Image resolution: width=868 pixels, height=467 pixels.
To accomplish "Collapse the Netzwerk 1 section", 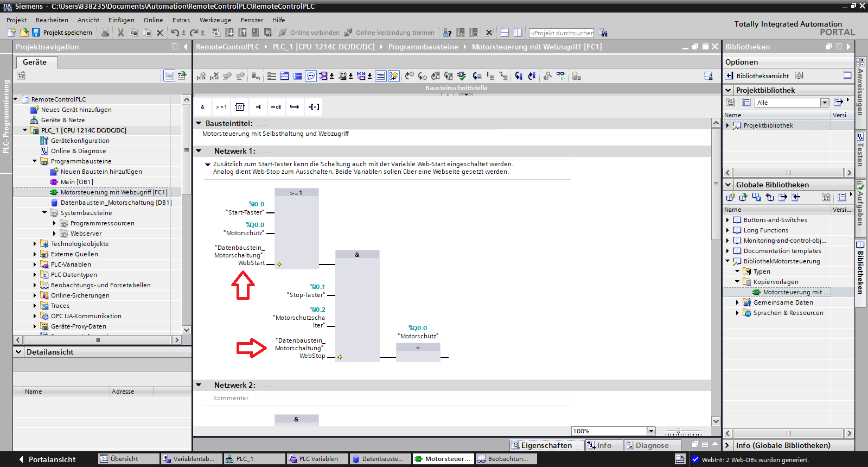I will 199,151.
